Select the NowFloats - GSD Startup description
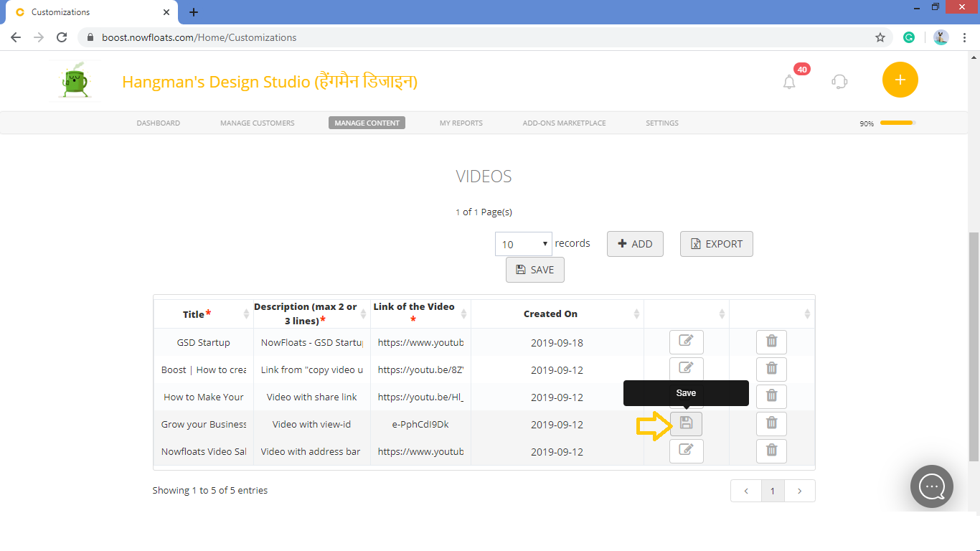The image size is (980, 551). coord(311,342)
